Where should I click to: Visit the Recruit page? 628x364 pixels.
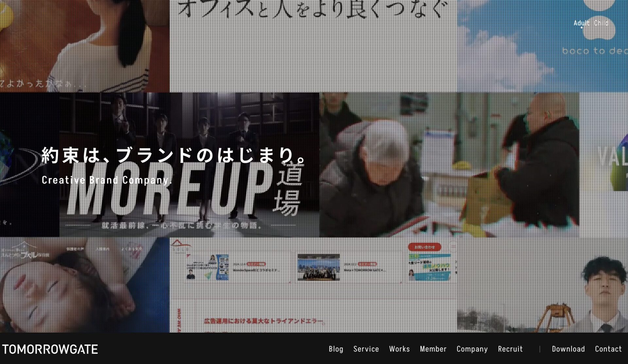tap(510, 349)
